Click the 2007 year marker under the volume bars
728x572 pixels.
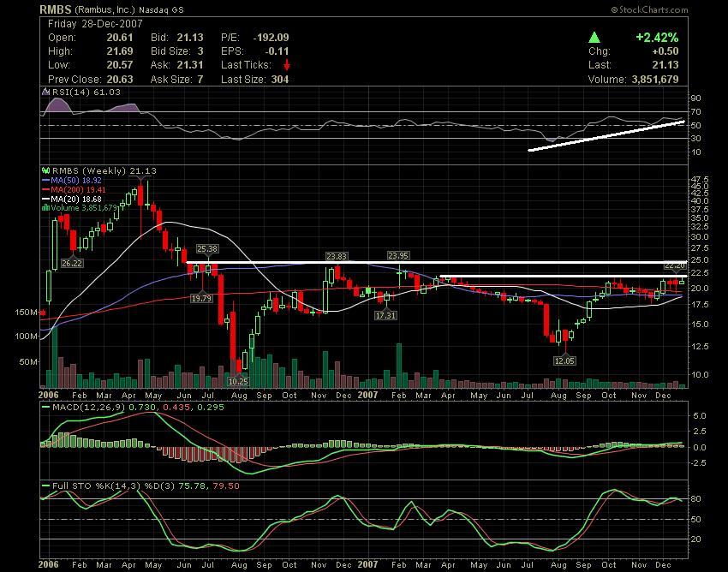pyautogui.click(x=367, y=395)
